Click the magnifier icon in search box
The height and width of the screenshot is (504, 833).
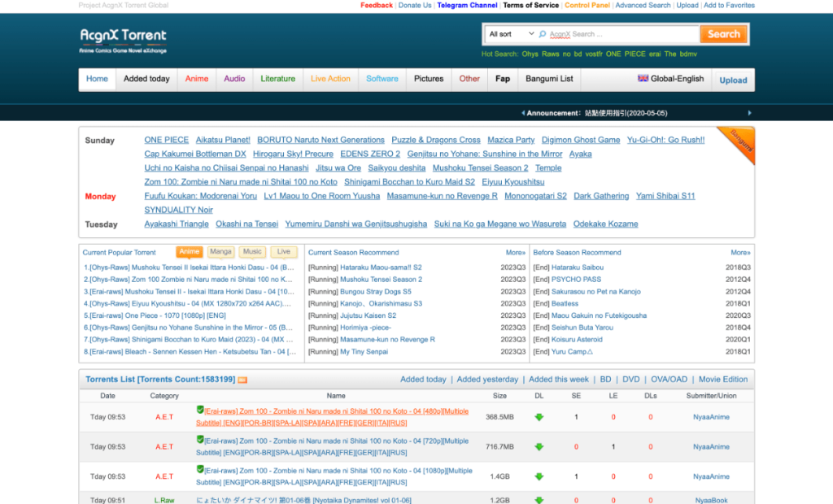point(543,34)
